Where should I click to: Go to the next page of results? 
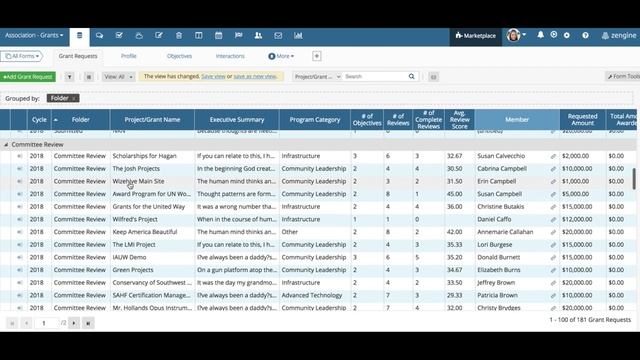74,323
